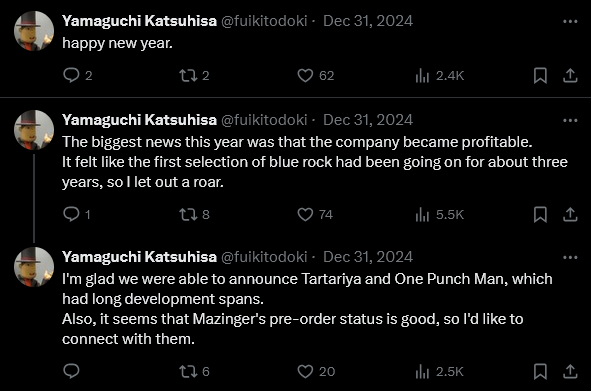Reply to the Tartariya and One Punch Man tweet
591x391 pixels.
coord(71,371)
